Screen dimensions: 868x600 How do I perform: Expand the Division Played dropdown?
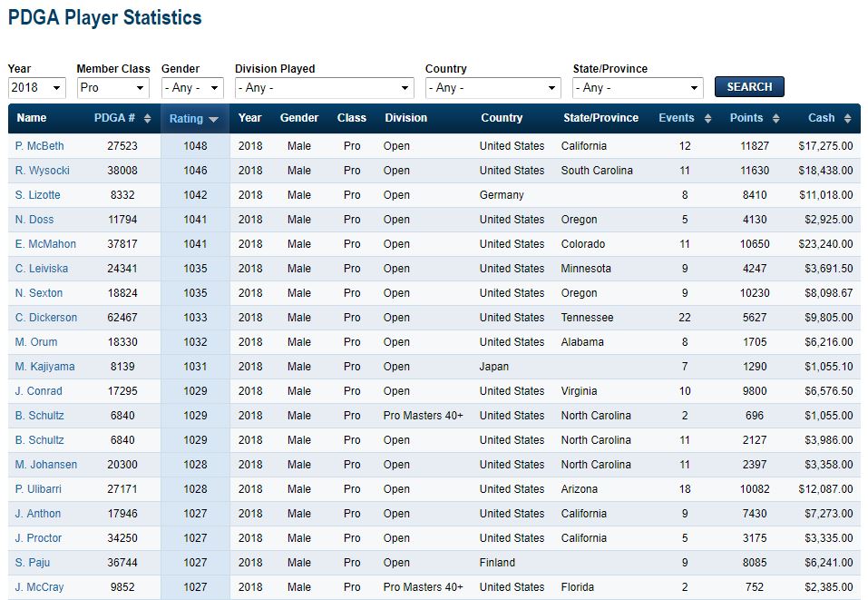pyautogui.click(x=324, y=87)
